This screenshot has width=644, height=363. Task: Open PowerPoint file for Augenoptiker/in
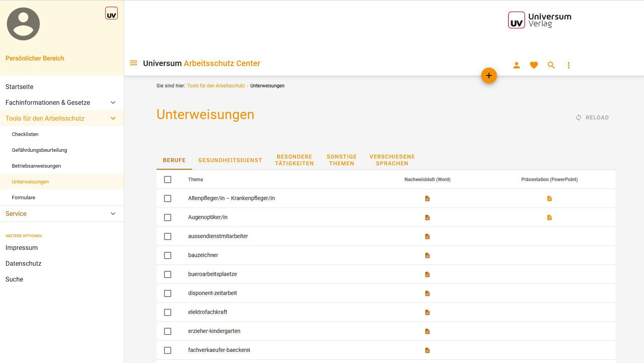point(550,217)
